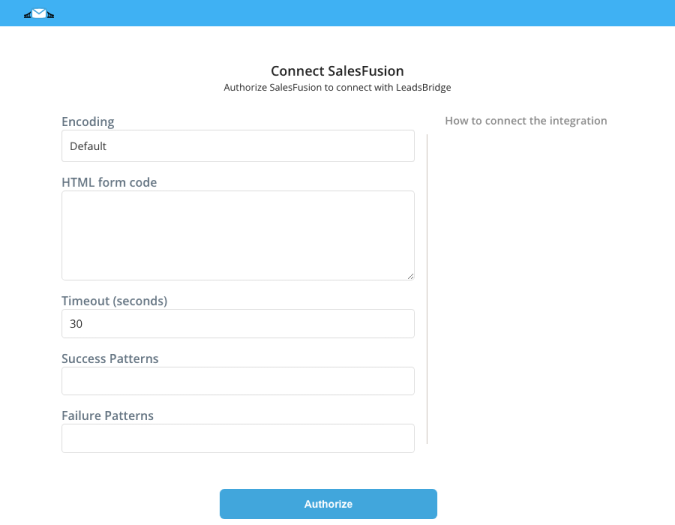
Task: Click the Failure Patterns label
Action: [x=108, y=416]
